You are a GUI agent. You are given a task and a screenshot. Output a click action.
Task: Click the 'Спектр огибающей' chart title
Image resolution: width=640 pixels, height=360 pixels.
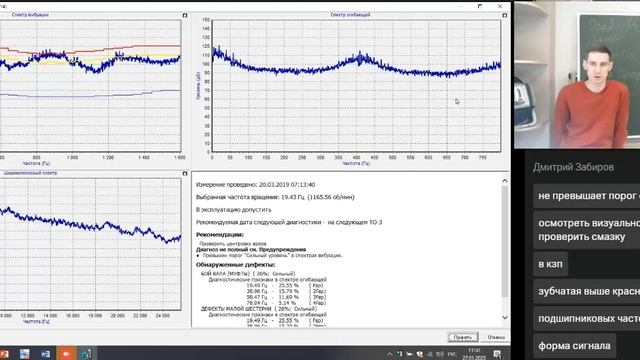coord(350,15)
